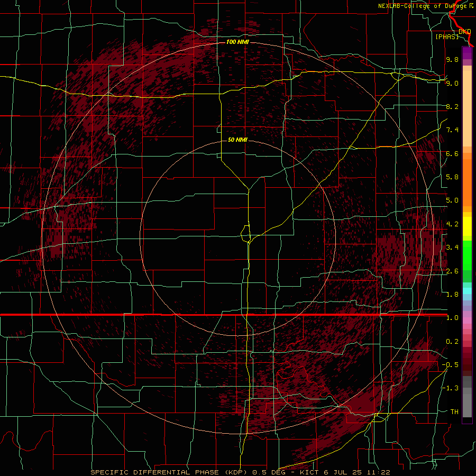Click "SPECIFIC DIFFERENTIAL PHASE" in the caption
The width and height of the screenshot is (476, 476).
point(154,472)
